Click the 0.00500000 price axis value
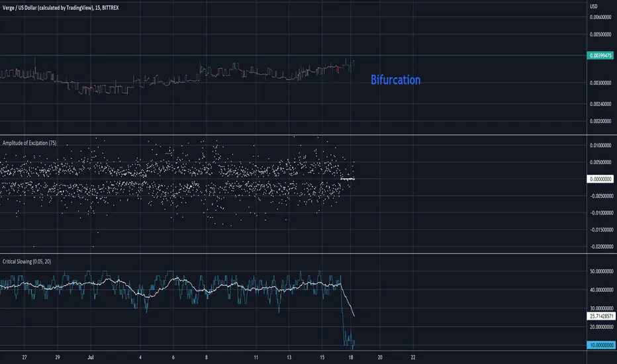 click(x=600, y=34)
